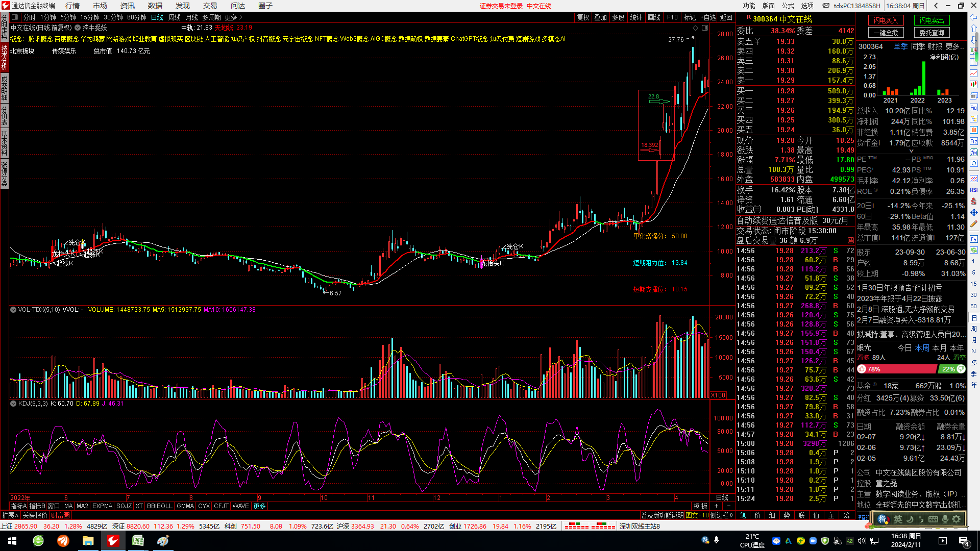Toggle the 复权 price adjustment button

click(583, 17)
